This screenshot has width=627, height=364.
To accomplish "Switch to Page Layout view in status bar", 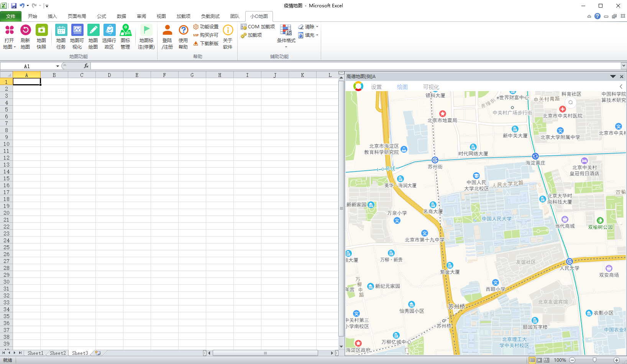I will coord(539,360).
